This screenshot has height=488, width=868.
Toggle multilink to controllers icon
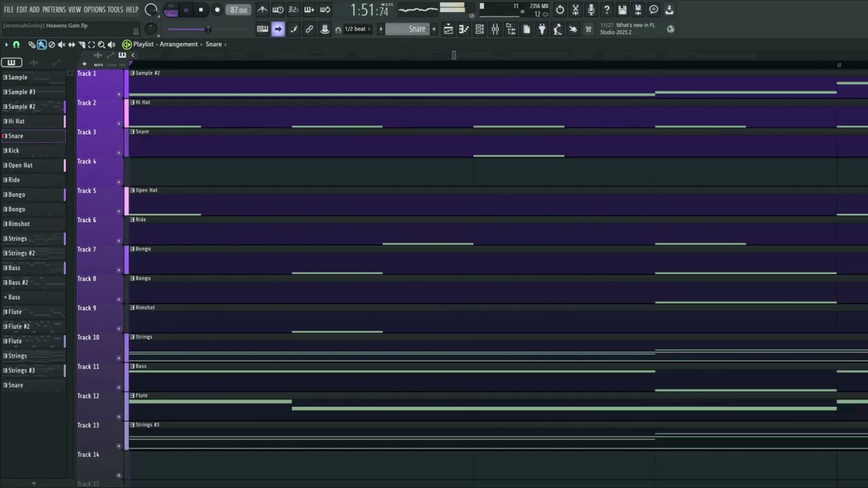coord(325,29)
